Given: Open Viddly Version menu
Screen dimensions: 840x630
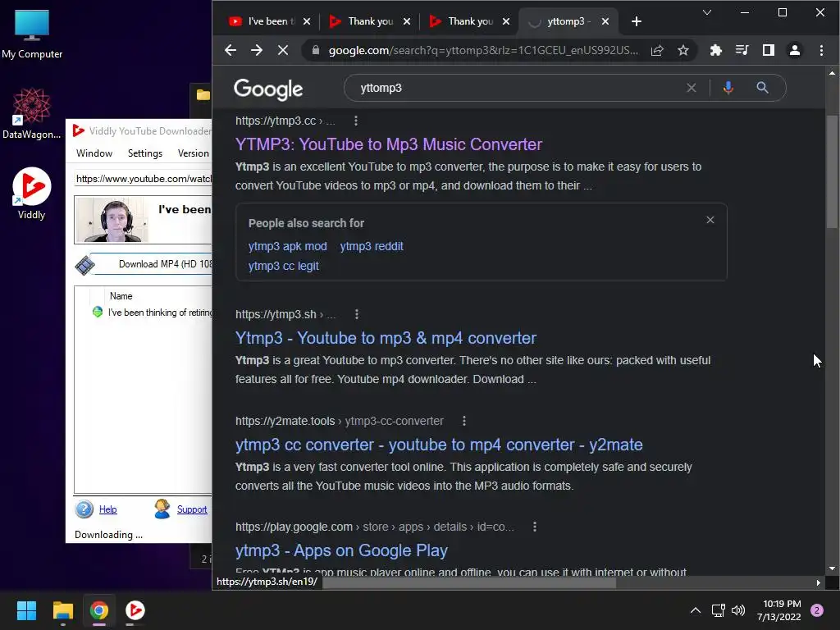Looking at the screenshot, I should pos(194,153).
